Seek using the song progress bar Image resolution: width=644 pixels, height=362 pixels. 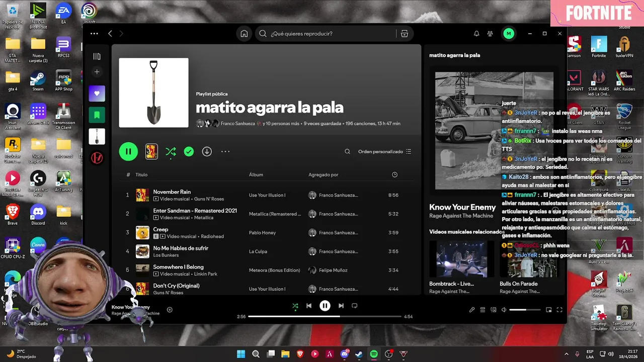[325, 317]
